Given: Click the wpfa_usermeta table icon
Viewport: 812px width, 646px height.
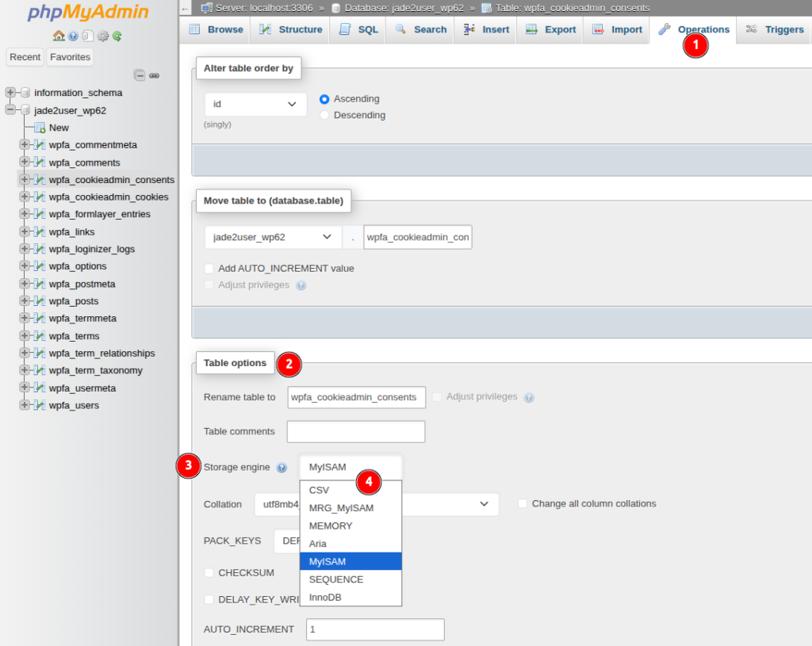Looking at the screenshot, I should coord(40,388).
